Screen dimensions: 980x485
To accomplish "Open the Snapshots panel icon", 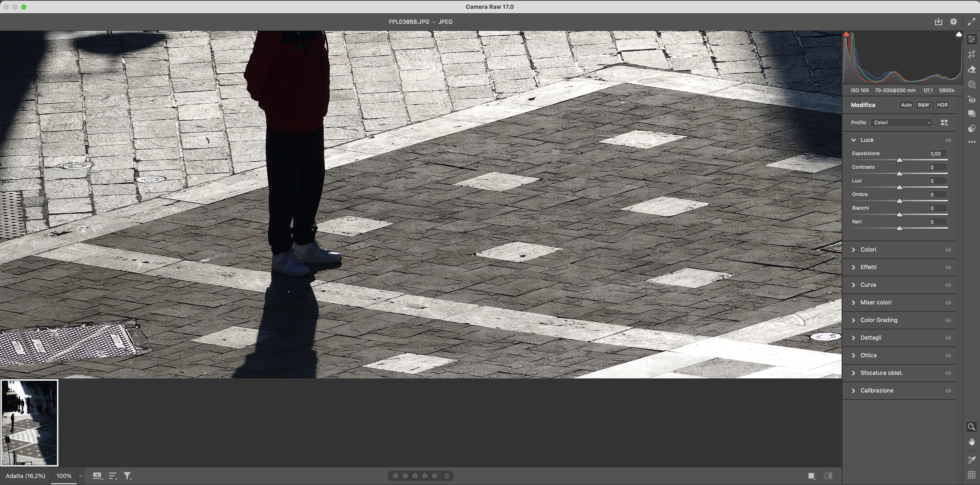I will coord(972,113).
